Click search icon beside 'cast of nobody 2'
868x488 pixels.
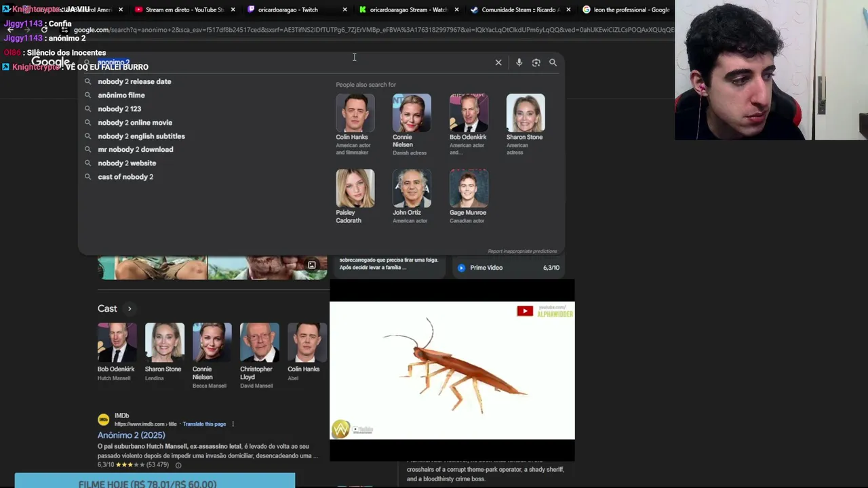click(x=87, y=177)
